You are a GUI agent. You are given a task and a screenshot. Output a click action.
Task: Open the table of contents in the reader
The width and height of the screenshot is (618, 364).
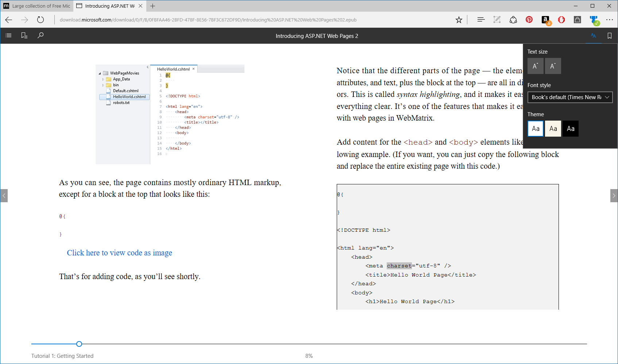[8, 35]
